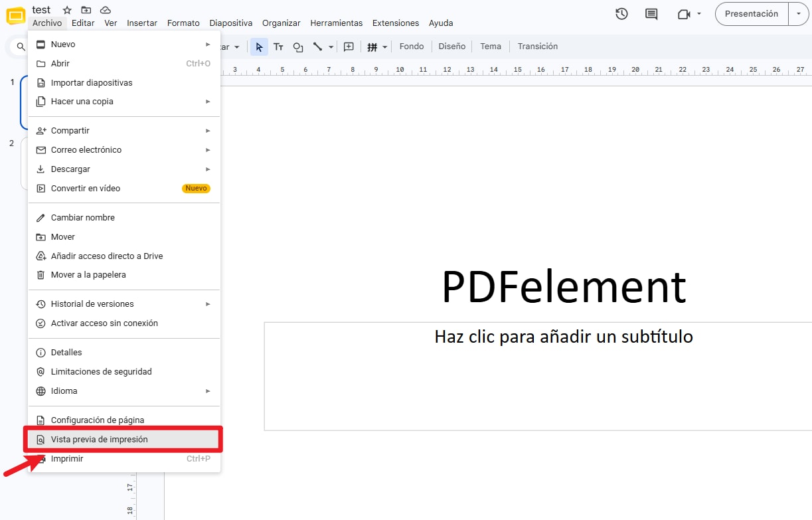Click the Diseño toolbar button
The height and width of the screenshot is (520, 812).
[452, 46]
